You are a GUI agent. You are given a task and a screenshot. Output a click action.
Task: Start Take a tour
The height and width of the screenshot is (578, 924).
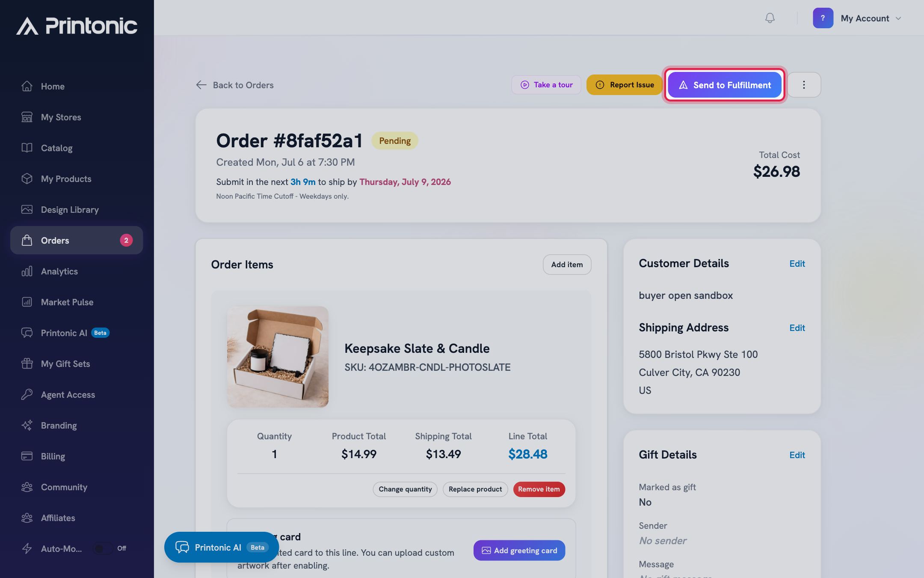[546, 85]
